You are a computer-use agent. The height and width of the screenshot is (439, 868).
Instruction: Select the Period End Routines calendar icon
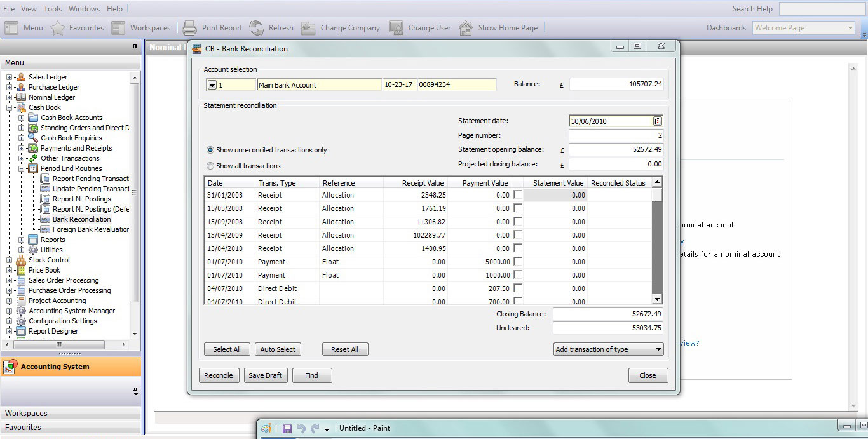(33, 168)
